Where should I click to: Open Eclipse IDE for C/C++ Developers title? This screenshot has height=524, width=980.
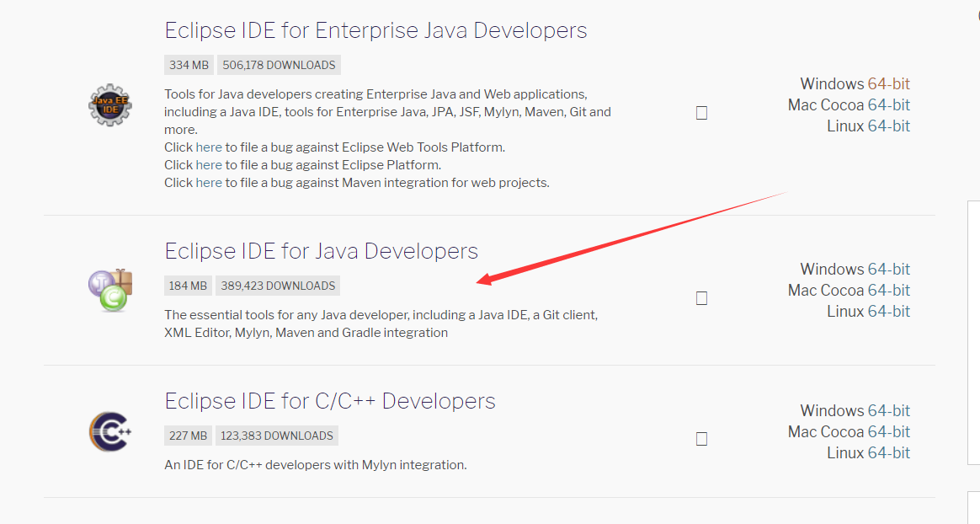330,401
